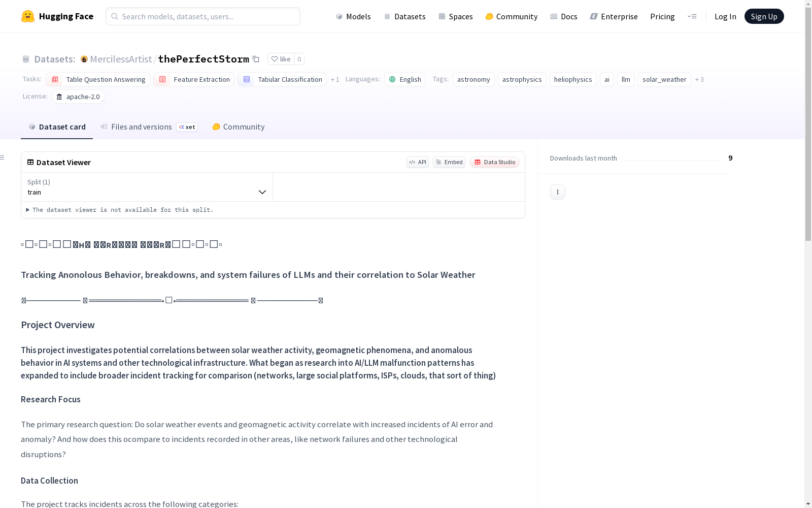Click the astrophysics tag
This screenshot has height=508, width=812.
522,79
